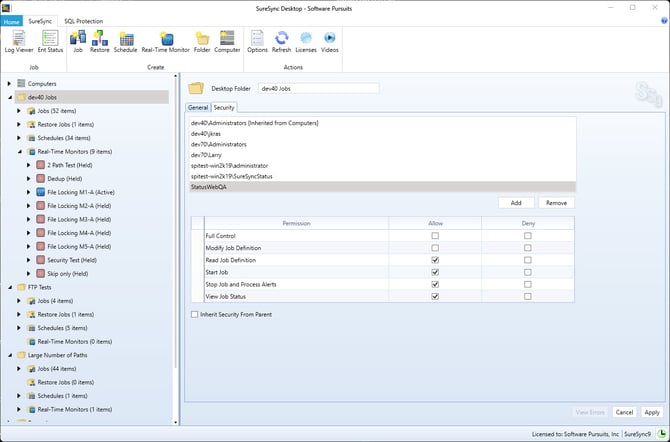
Task: Expand Schedules (34 items) node
Action: pyautogui.click(x=19, y=138)
